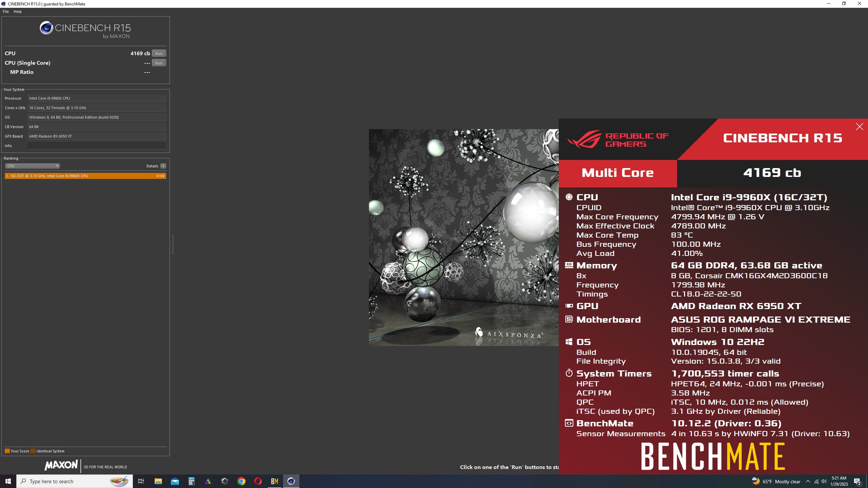Viewport: 868px width, 488px height.
Task: Run the multi-core CPU benchmark
Action: [159, 53]
